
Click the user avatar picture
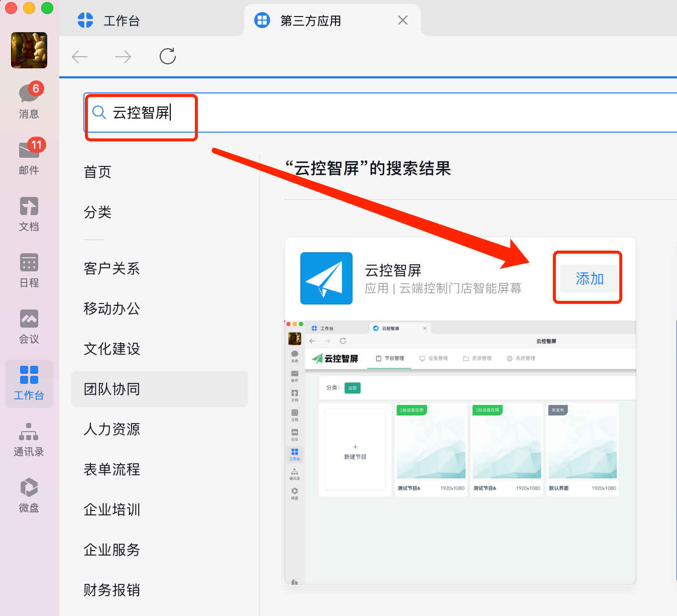tap(29, 50)
